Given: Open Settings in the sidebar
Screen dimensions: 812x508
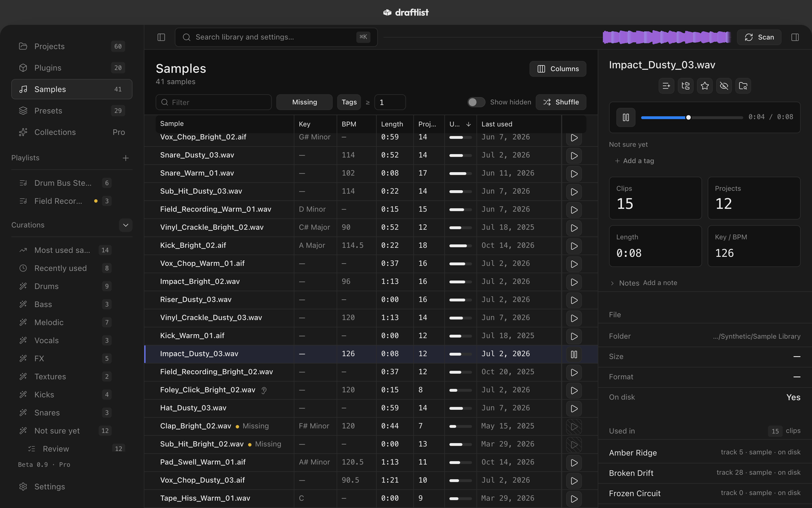Looking at the screenshot, I should coord(72,487).
